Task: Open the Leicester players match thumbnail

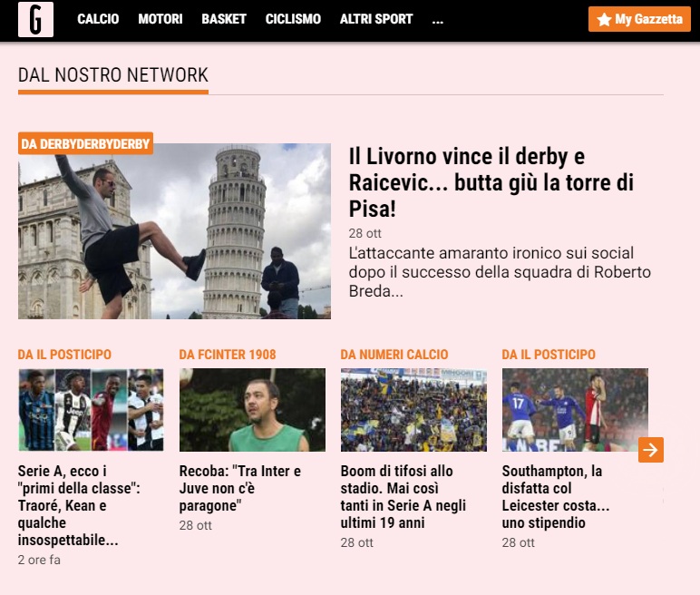Action: [575, 410]
